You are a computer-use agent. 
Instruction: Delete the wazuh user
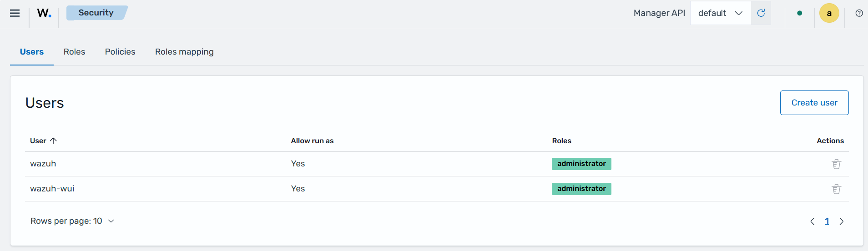pos(836,164)
